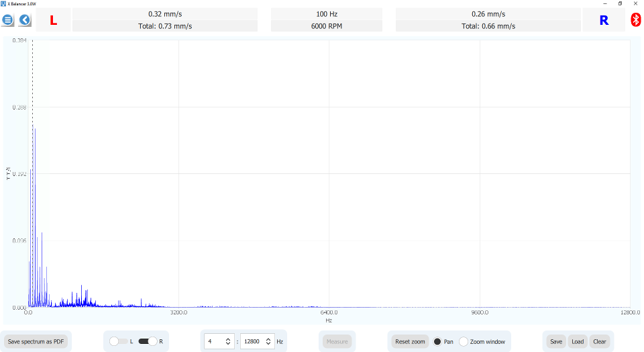
Task: Select the Pan radio button
Action: point(437,341)
